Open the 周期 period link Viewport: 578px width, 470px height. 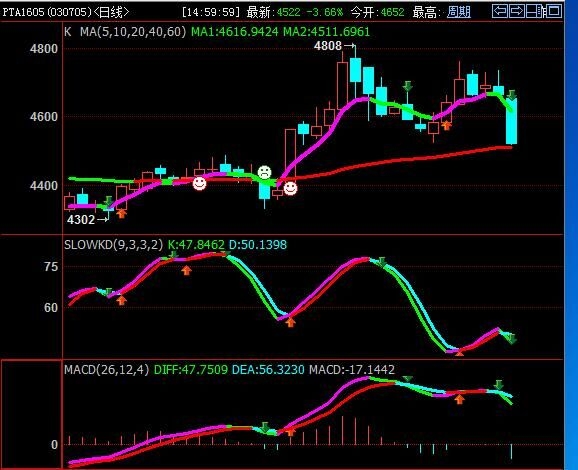[459, 12]
